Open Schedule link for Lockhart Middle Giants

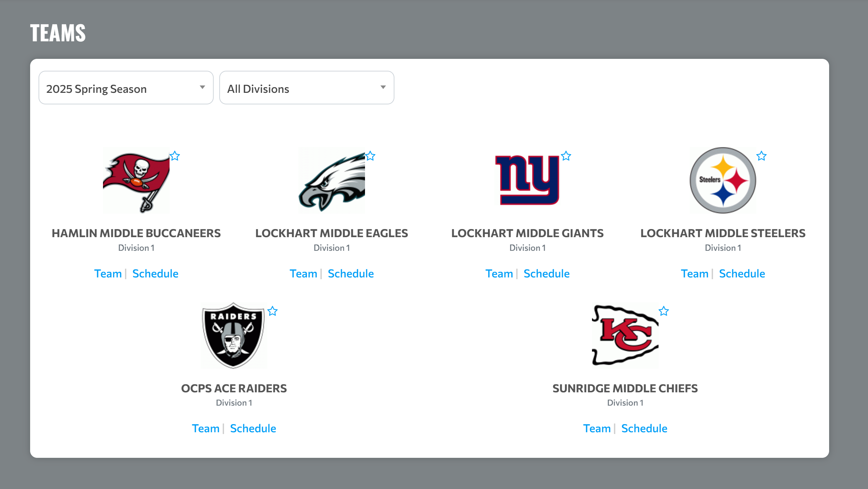546,274
